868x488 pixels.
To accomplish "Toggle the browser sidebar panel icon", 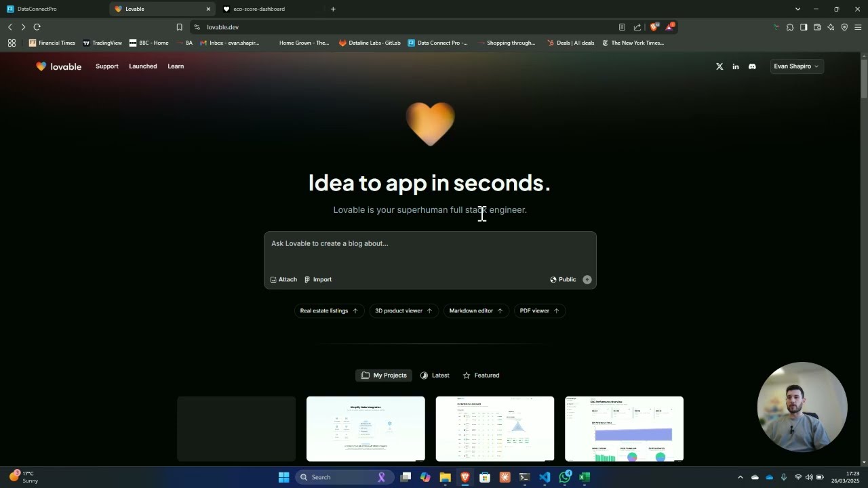I will tap(804, 27).
